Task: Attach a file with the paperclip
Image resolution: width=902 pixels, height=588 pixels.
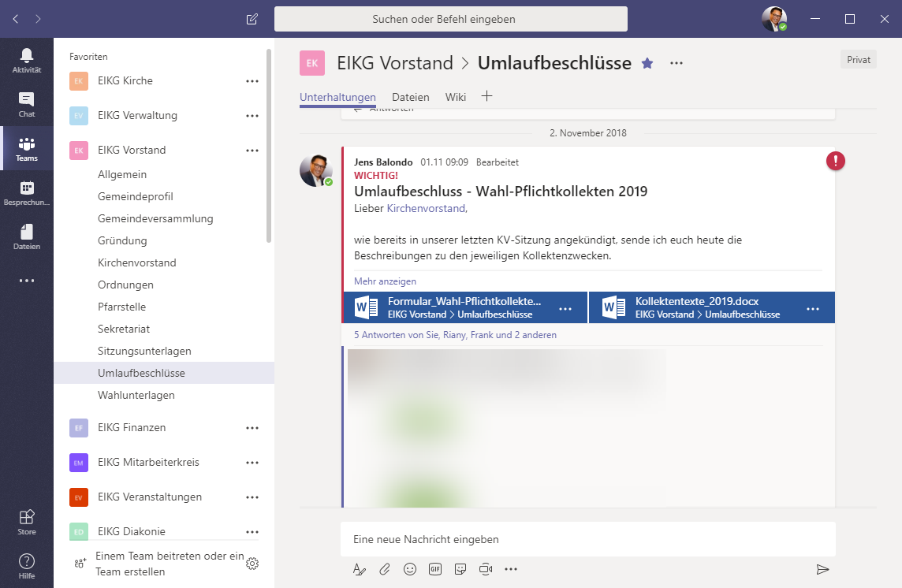Action: (x=384, y=569)
